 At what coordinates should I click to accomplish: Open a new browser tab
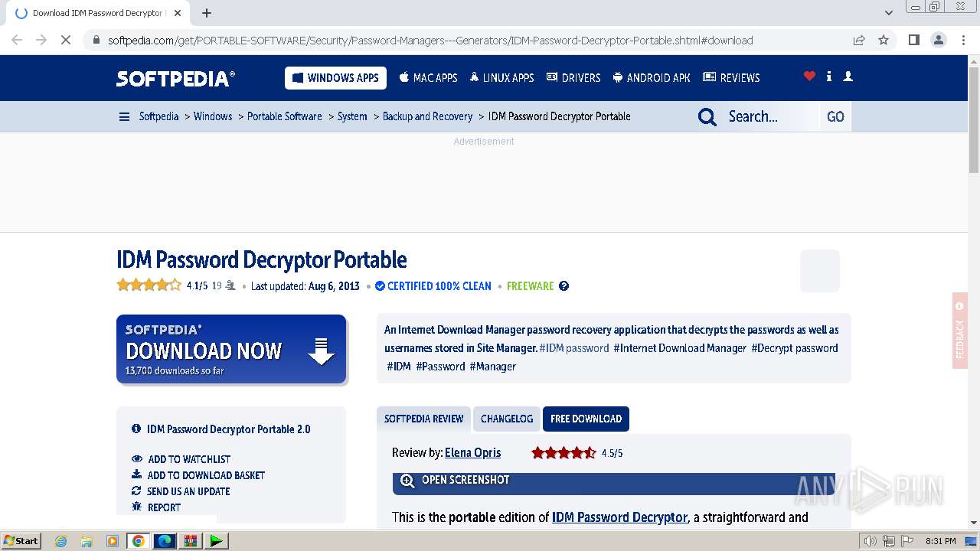(x=207, y=13)
